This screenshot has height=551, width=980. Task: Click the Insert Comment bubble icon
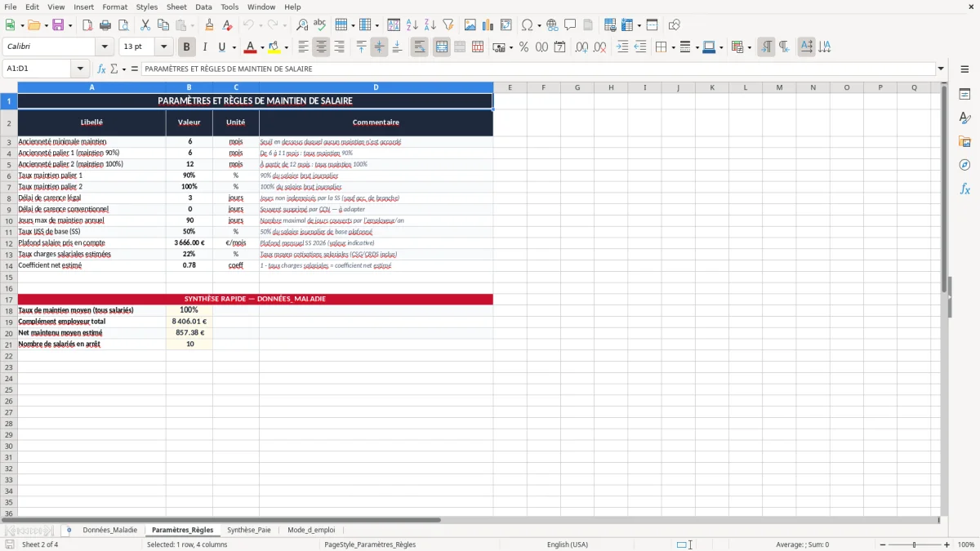pyautogui.click(x=570, y=25)
